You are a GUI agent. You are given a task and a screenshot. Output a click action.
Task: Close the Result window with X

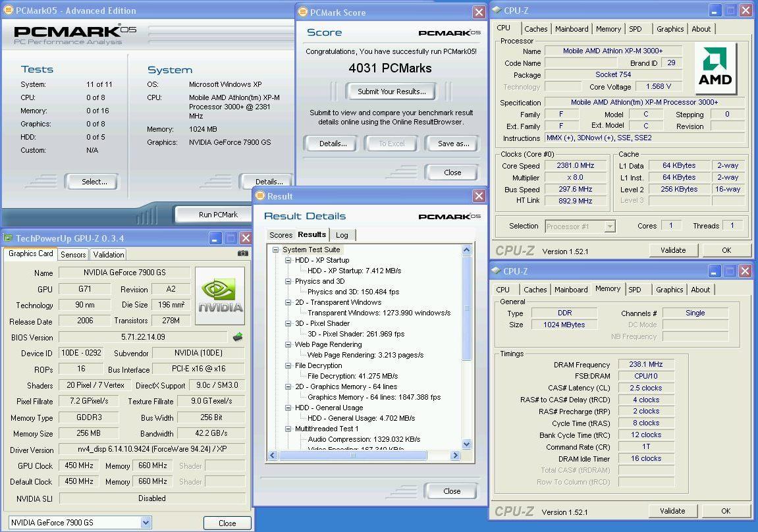pos(479,196)
